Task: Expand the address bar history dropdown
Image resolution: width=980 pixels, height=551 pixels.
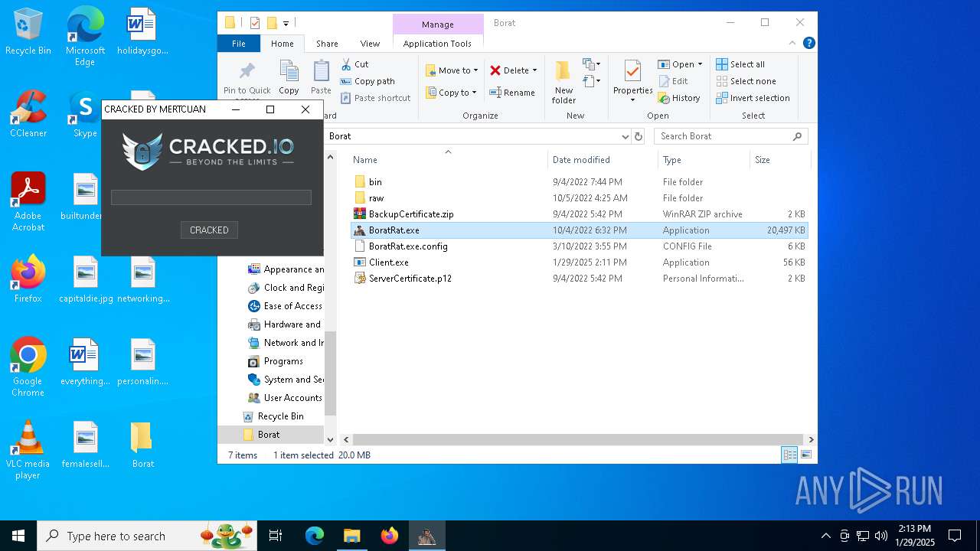Action: [626, 136]
